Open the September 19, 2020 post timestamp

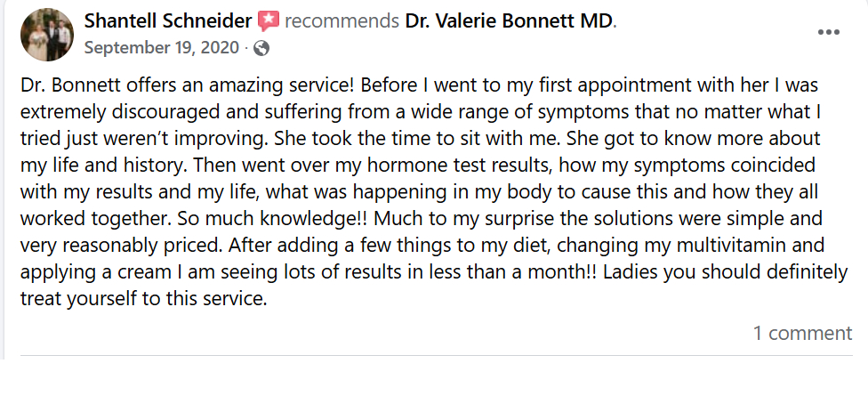pyautogui.click(x=162, y=48)
